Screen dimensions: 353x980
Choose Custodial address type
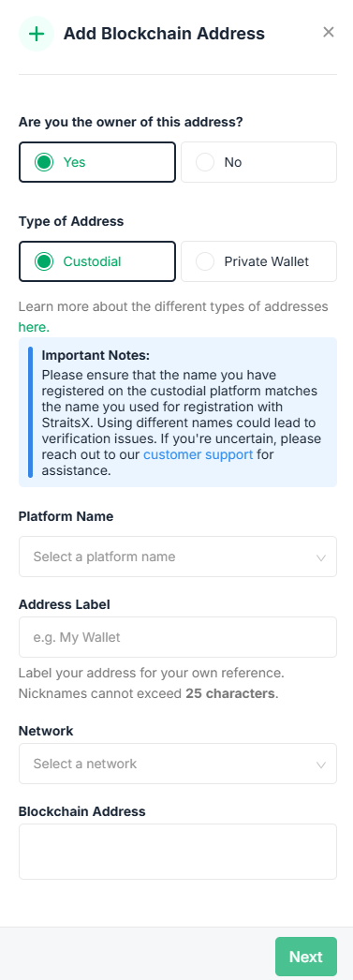(96, 261)
